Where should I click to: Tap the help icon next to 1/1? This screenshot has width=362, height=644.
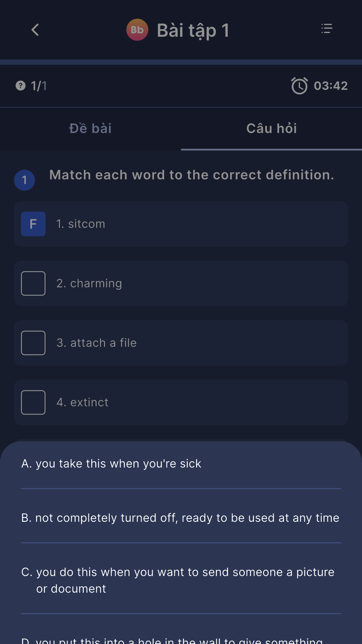pos(20,85)
